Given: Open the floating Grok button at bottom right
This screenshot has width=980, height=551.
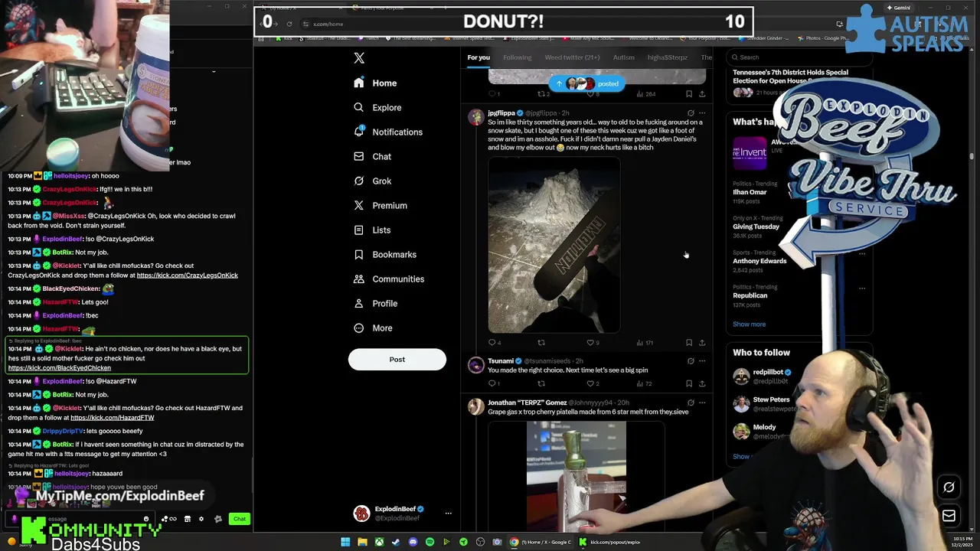Looking at the screenshot, I should click(x=949, y=487).
